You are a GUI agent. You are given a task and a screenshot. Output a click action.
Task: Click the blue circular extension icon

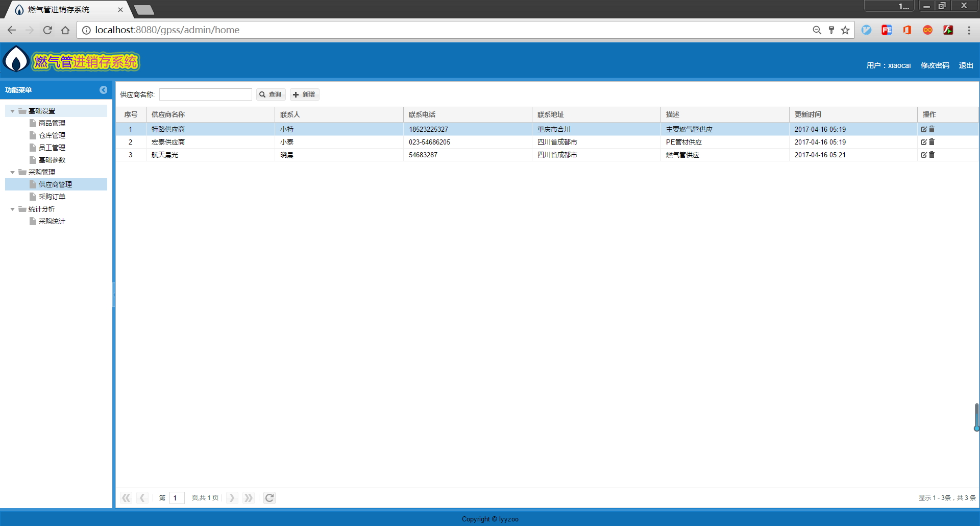coord(867,30)
